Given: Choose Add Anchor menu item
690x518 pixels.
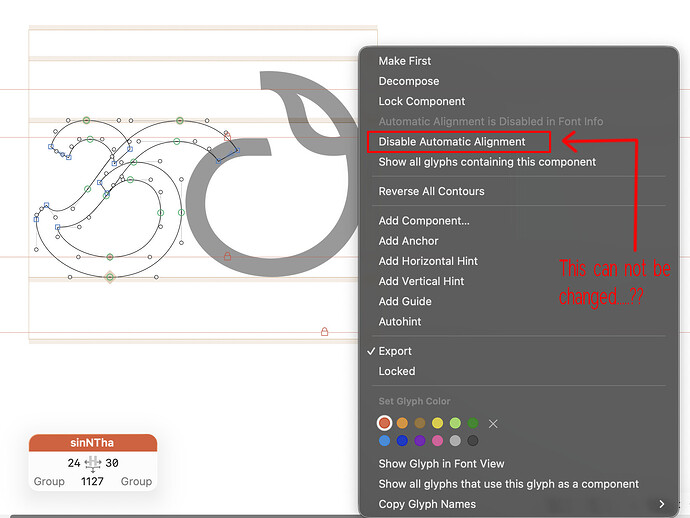Looking at the screenshot, I should 408,241.
